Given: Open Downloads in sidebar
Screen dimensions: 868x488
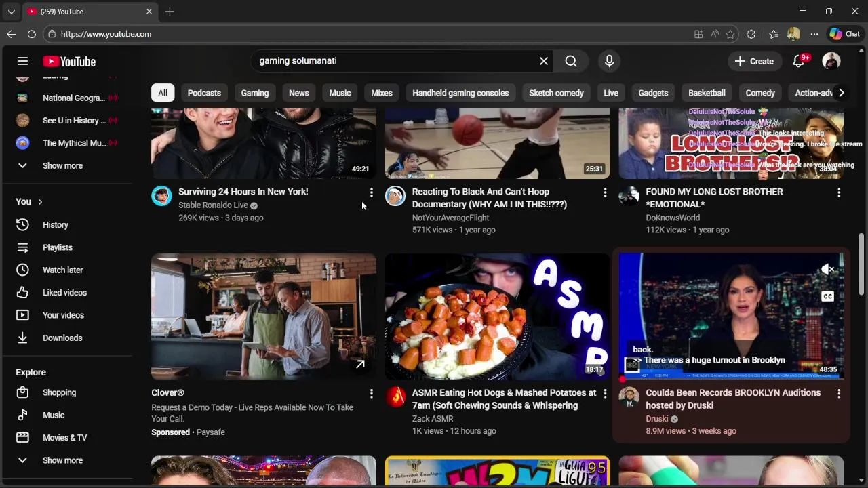Looking at the screenshot, I should (x=68, y=338).
